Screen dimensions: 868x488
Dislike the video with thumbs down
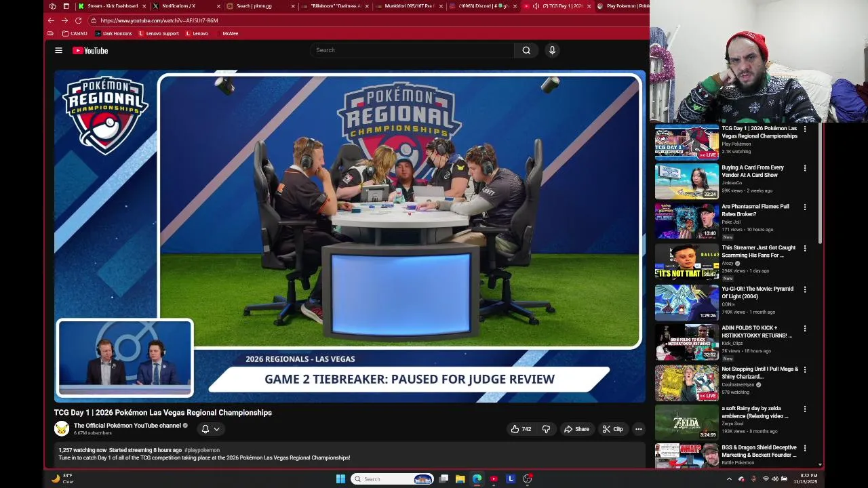(x=546, y=429)
